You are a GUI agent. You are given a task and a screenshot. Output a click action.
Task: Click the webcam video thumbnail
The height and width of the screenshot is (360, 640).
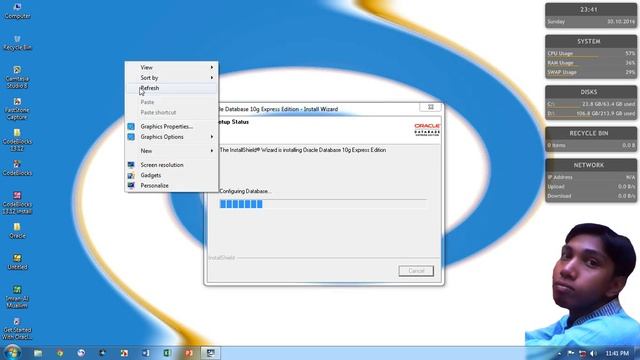click(x=582, y=284)
